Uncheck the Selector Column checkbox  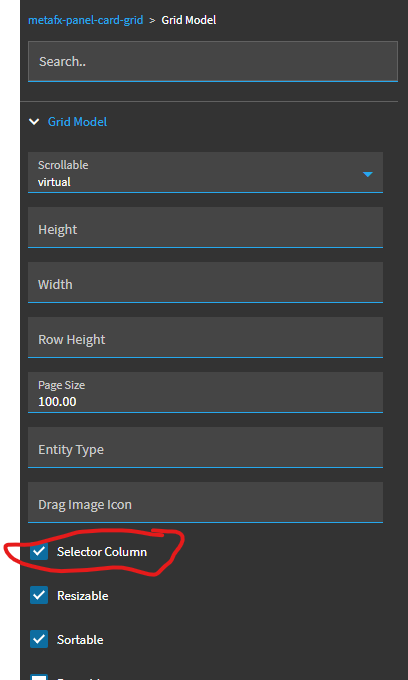[39, 551]
